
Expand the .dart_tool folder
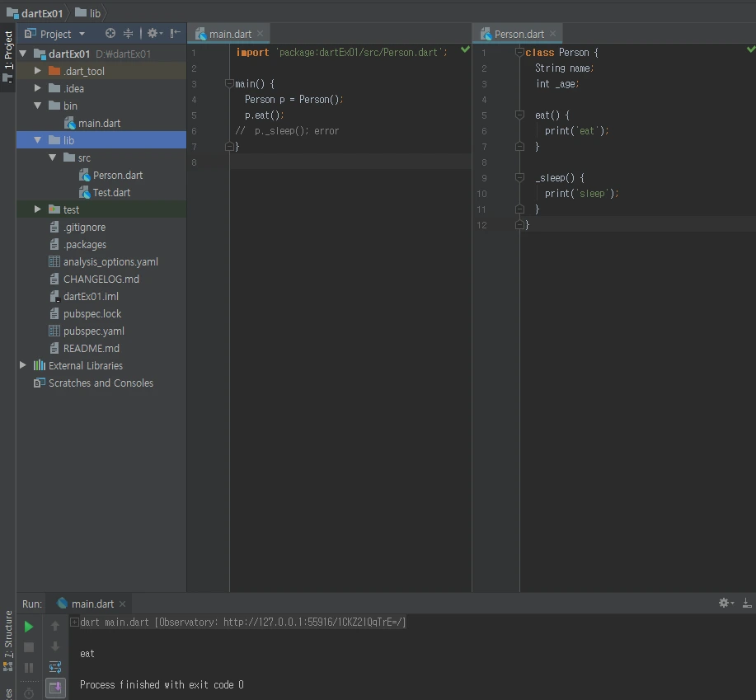pos(38,71)
